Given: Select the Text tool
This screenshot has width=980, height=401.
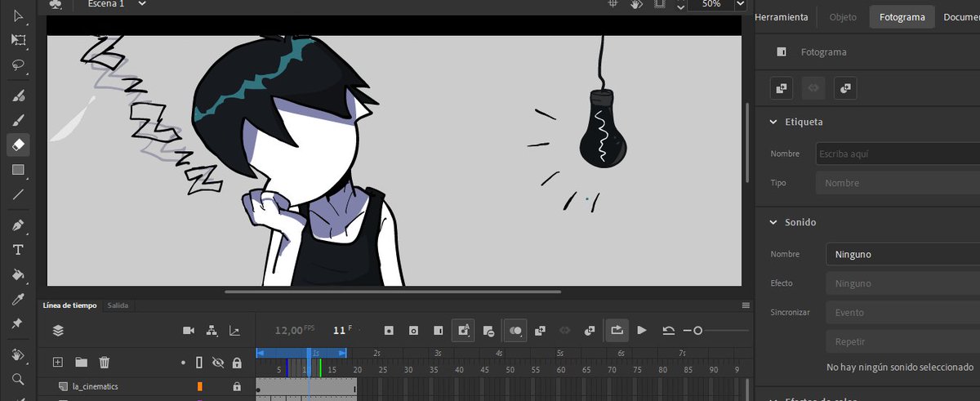Looking at the screenshot, I should [x=18, y=249].
